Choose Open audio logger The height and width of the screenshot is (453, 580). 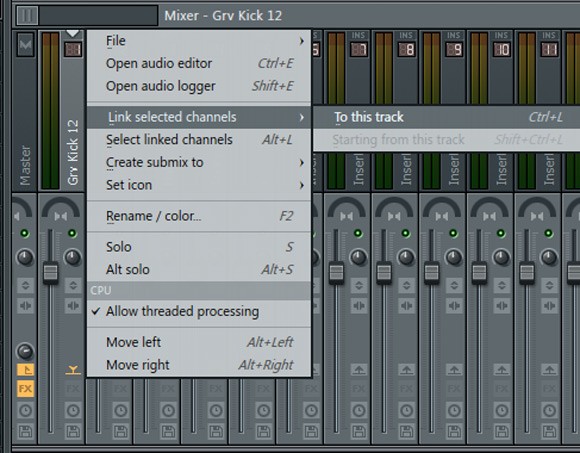pos(199,86)
